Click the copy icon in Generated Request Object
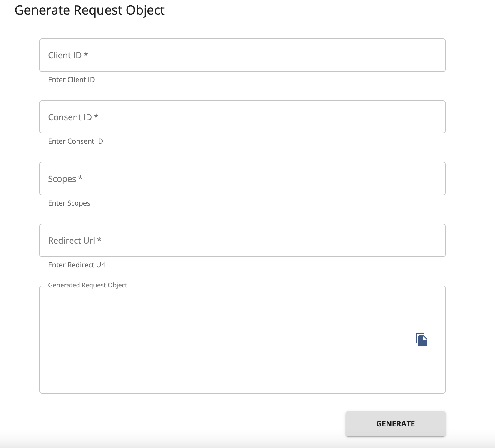Viewport: 495px width, 448px height. (421, 340)
